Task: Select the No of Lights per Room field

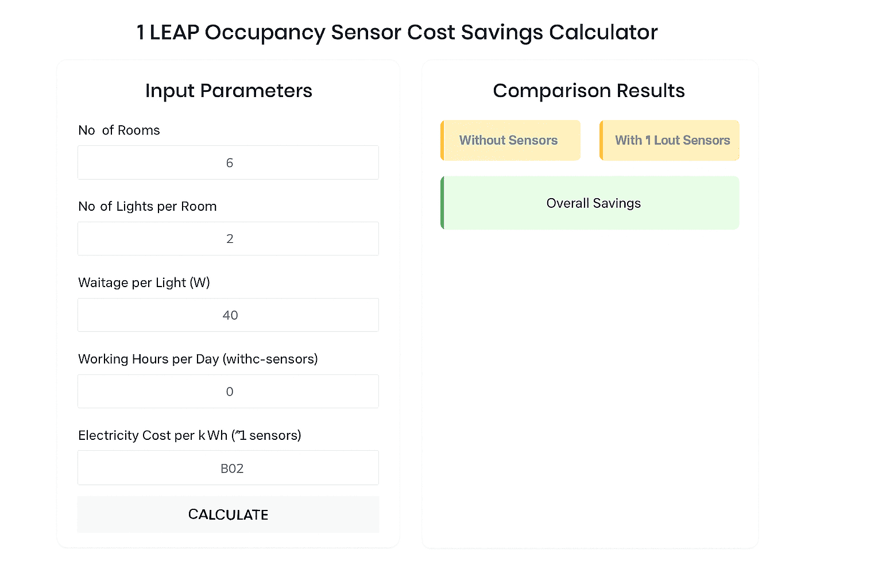Action: click(228, 238)
